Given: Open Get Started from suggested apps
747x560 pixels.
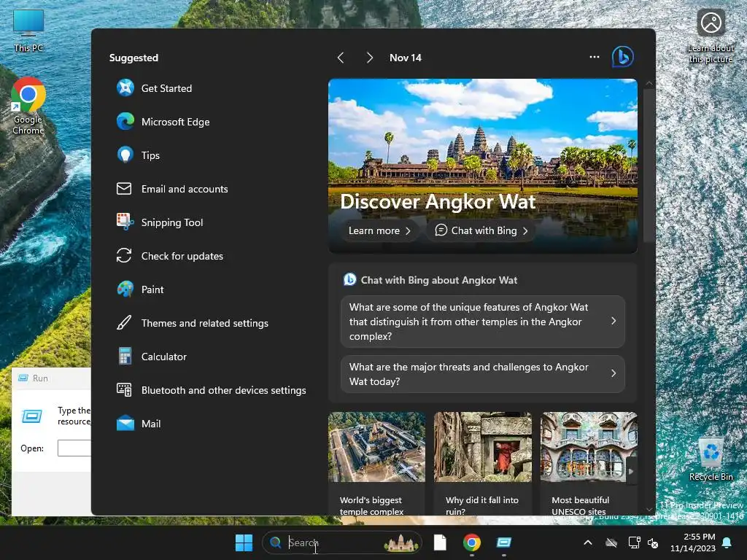Looking at the screenshot, I should pyautogui.click(x=155, y=88).
